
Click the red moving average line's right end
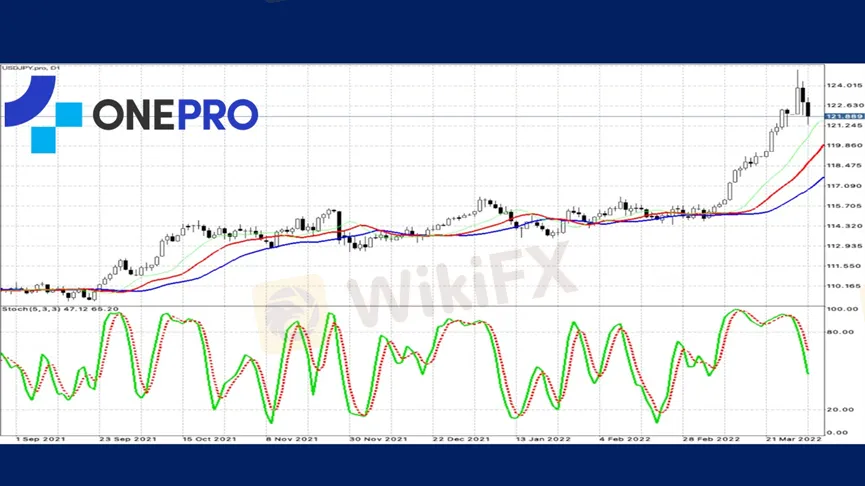822,146
